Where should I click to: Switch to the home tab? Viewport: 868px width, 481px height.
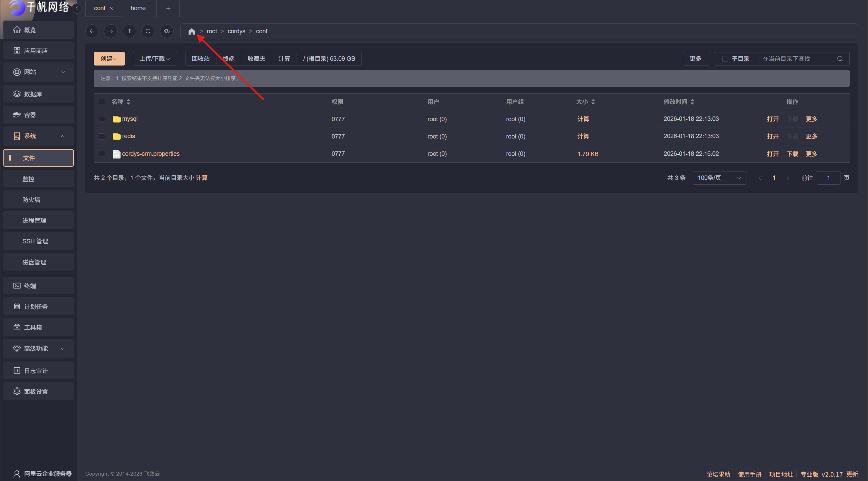coord(138,8)
